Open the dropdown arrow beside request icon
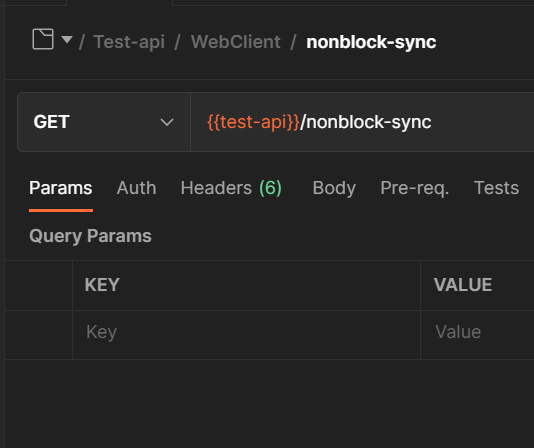Screen dimensions: 534x448 67,40
